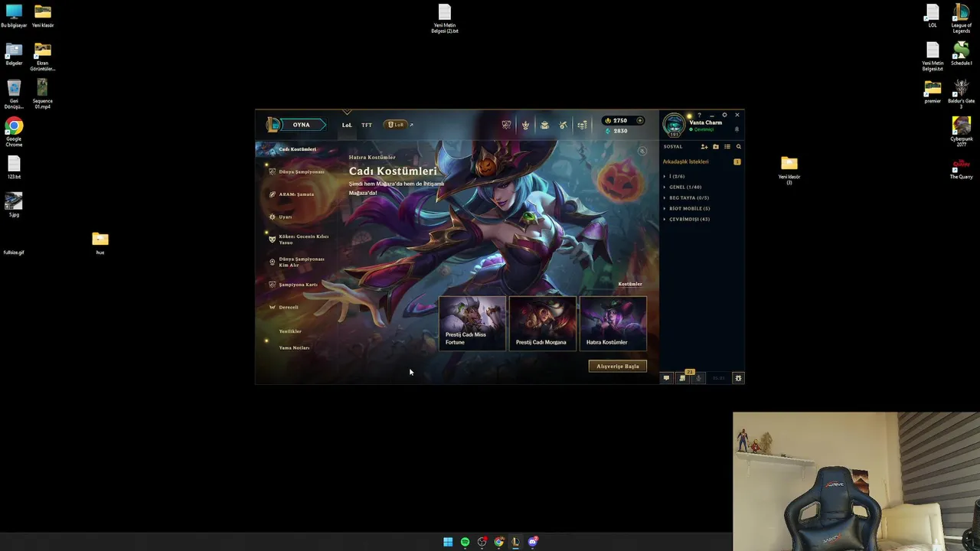Open Prestij Cadı Miss Fortune thumbnail

(x=472, y=323)
